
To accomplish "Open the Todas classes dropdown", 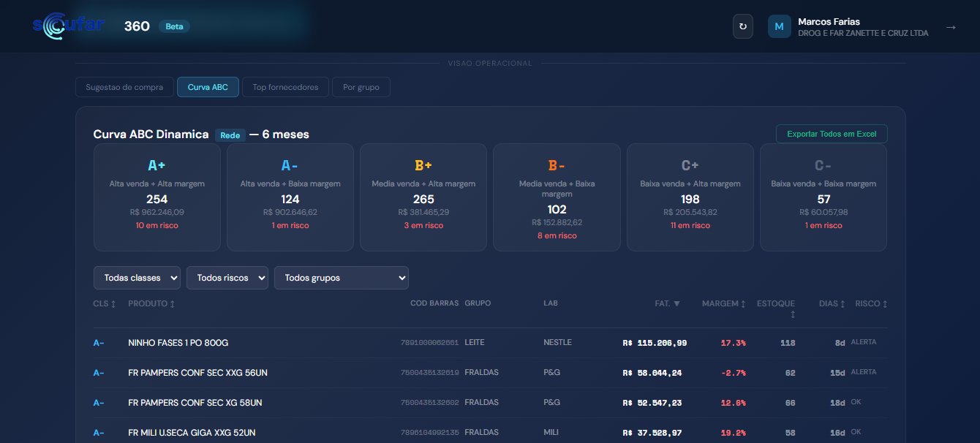I will (137, 278).
